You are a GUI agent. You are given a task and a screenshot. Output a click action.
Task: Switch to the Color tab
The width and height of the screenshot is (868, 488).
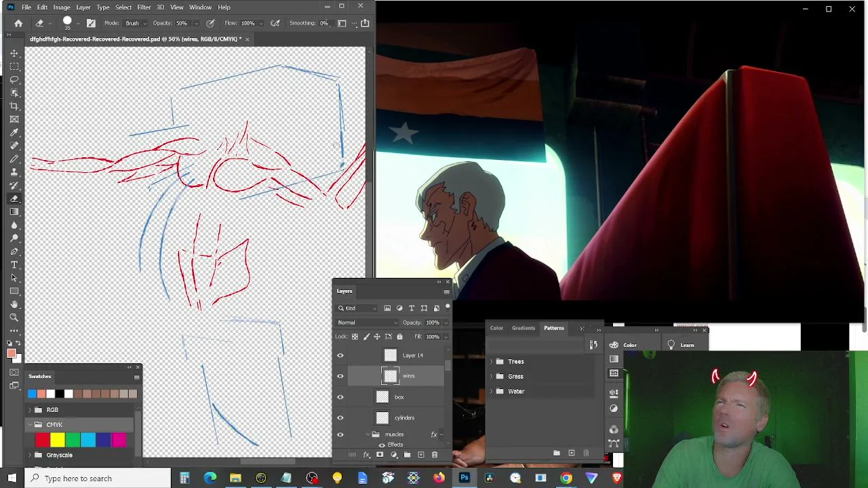click(496, 328)
